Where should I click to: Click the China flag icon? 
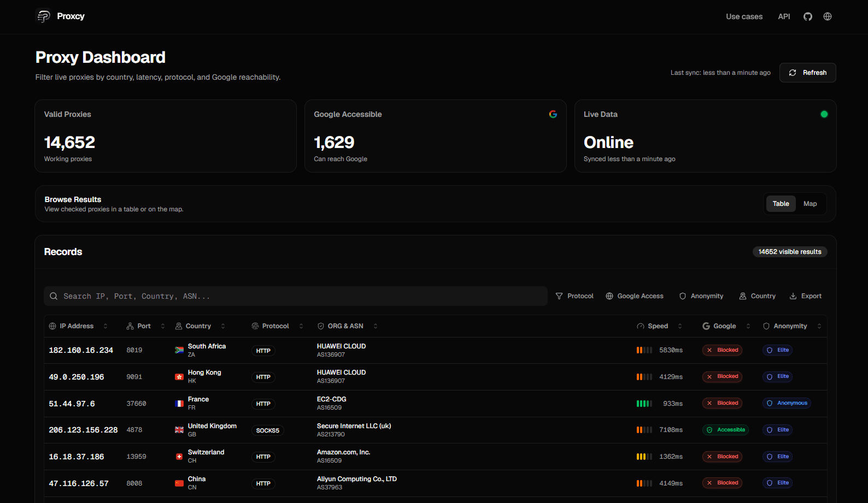(179, 483)
